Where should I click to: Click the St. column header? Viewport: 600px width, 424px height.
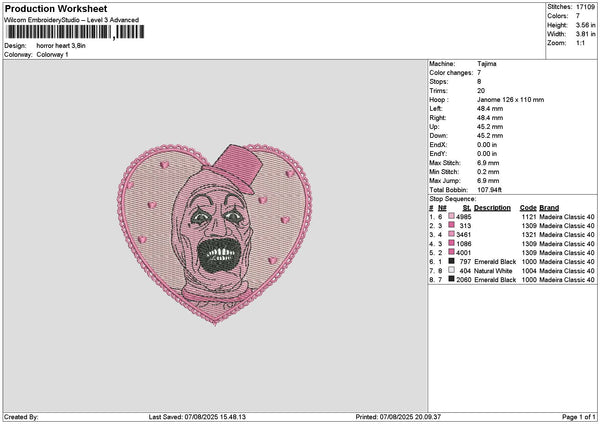click(x=467, y=208)
